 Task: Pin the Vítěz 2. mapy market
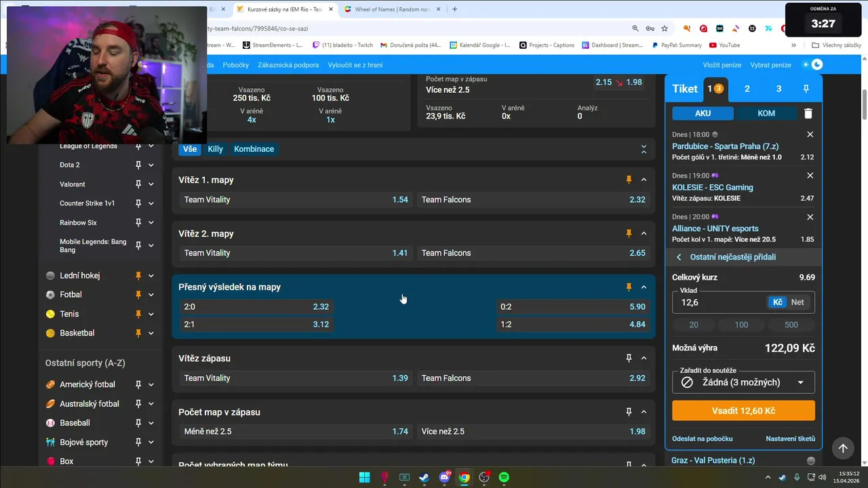629,233
